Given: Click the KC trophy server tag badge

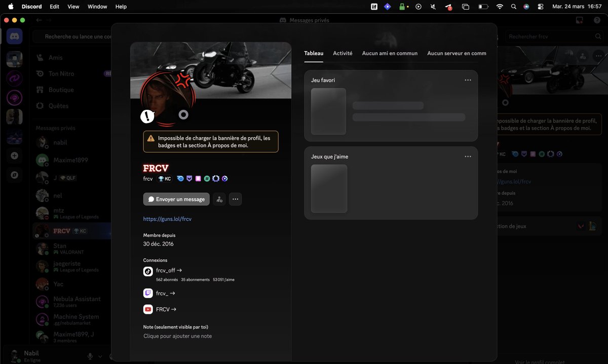Looking at the screenshot, I should click(165, 179).
